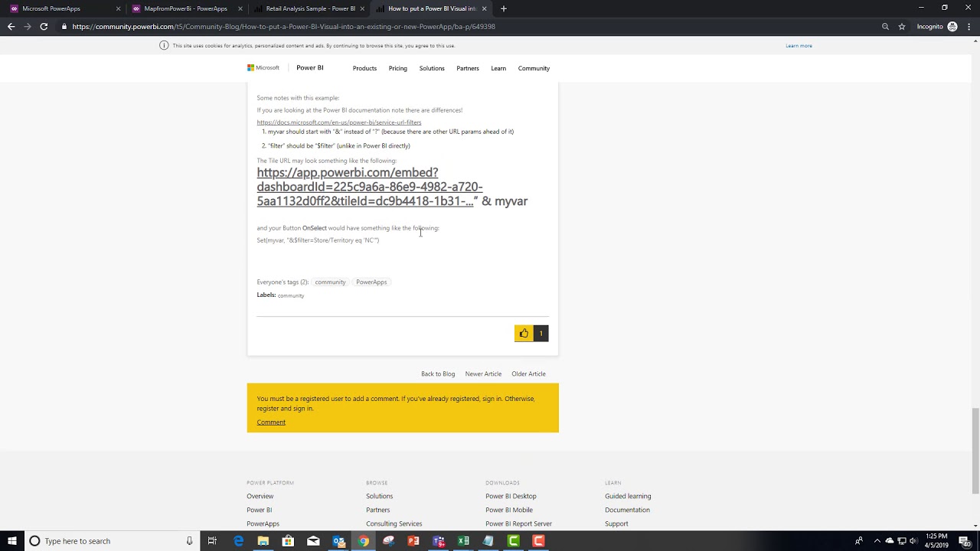This screenshot has height=551, width=980.
Task: Reload the page with refresh icon
Action: [44, 26]
